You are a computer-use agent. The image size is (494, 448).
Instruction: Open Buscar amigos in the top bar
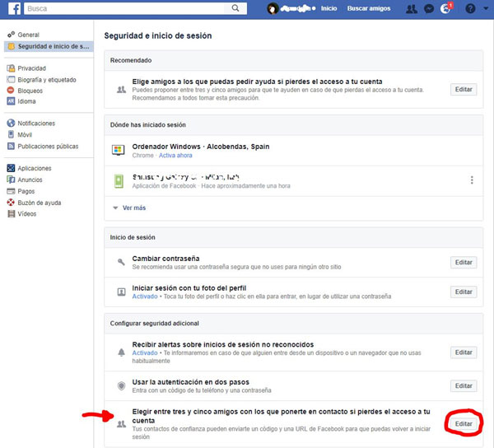[369, 8]
